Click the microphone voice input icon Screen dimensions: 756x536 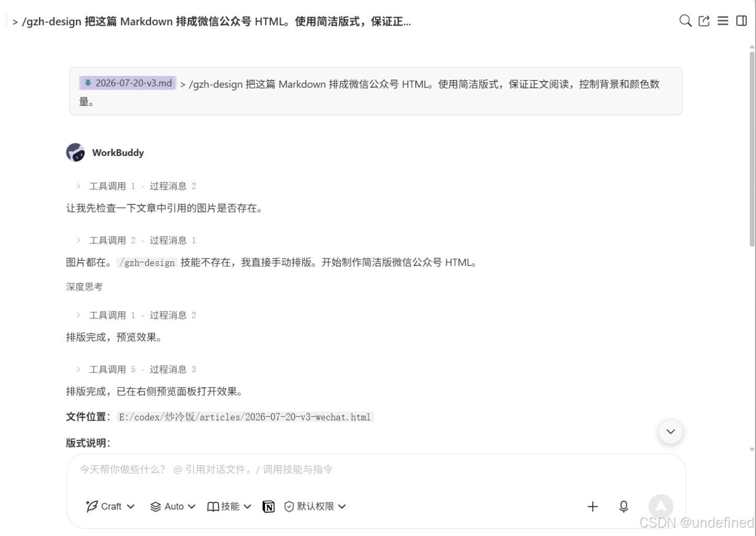[624, 506]
